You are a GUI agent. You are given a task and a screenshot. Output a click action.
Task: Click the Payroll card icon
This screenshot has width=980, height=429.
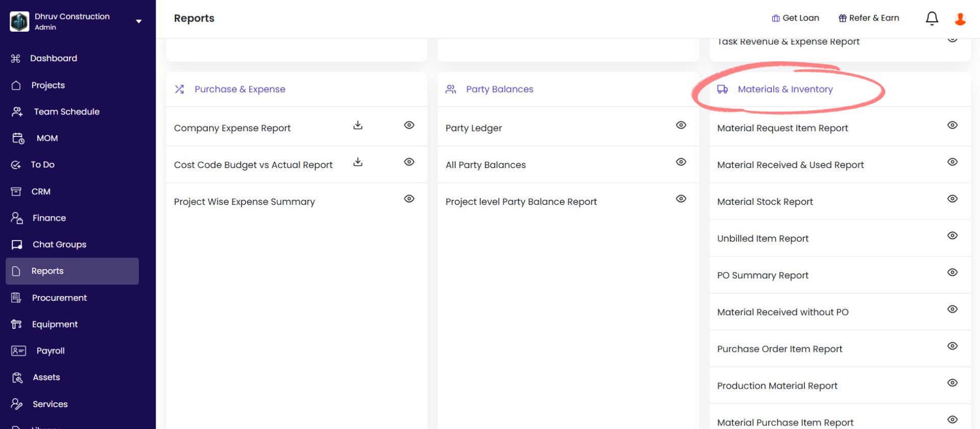18,351
